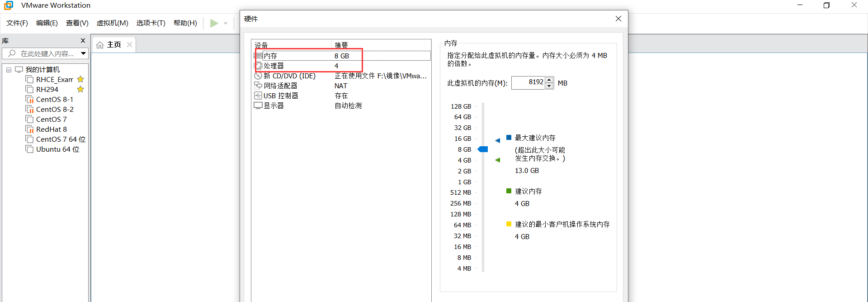868x302 pixels.
Task: Click the processor icon for 处理器
Action: point(258,66)
